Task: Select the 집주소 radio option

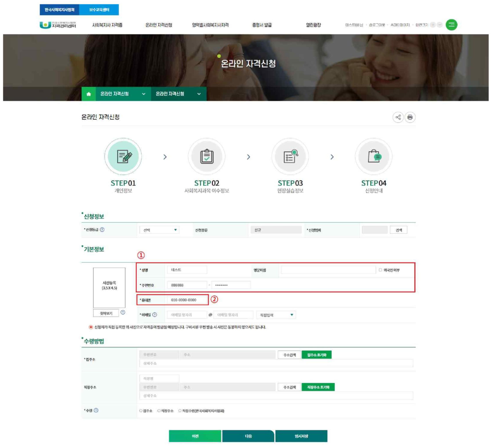Action: pos(141,411)
